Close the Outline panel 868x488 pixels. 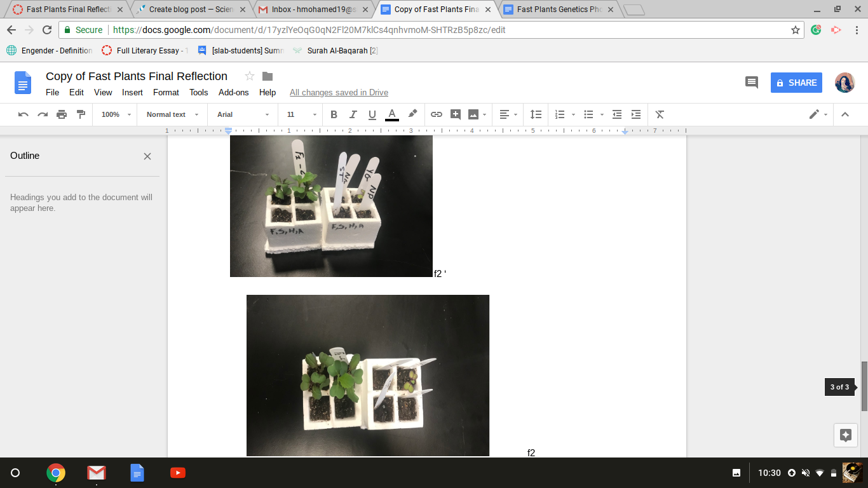click(x=147, y=156)
